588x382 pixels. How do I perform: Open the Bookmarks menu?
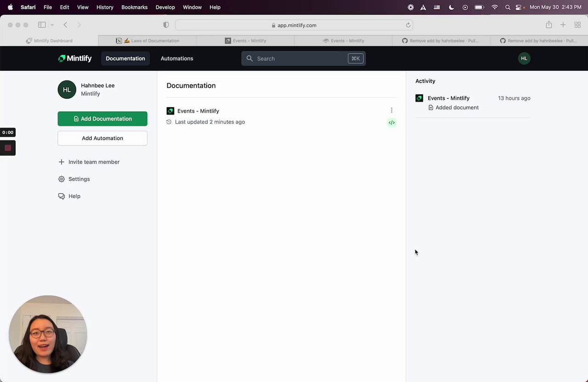(x=135, y=7)
